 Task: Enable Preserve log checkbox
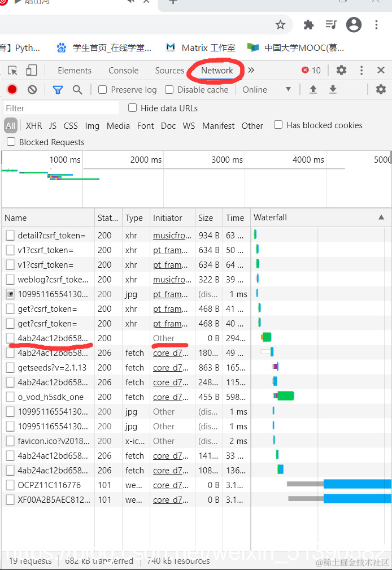103,89
